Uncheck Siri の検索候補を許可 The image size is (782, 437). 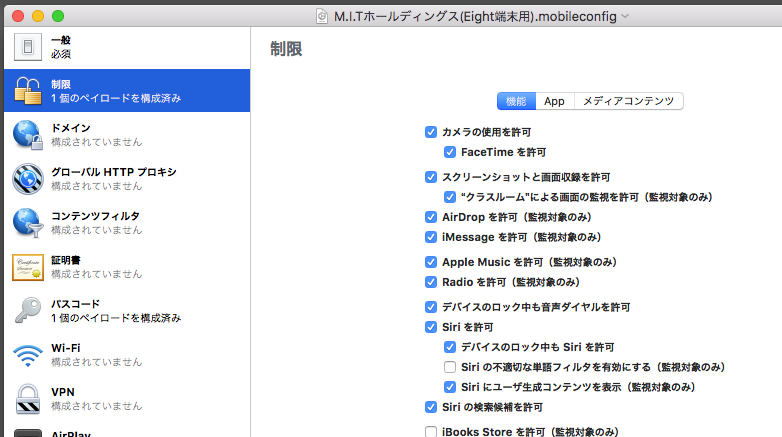click(431, 407)
